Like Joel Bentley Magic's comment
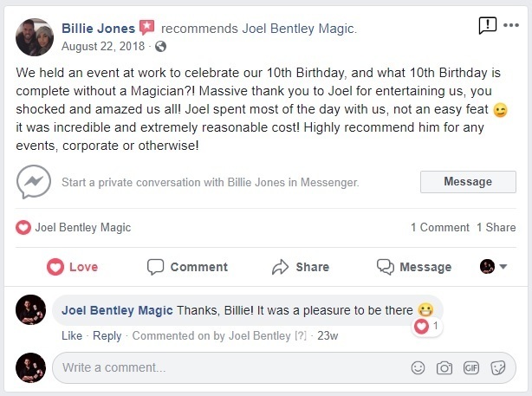Screen dimensions: 532x396 point(72,336)
